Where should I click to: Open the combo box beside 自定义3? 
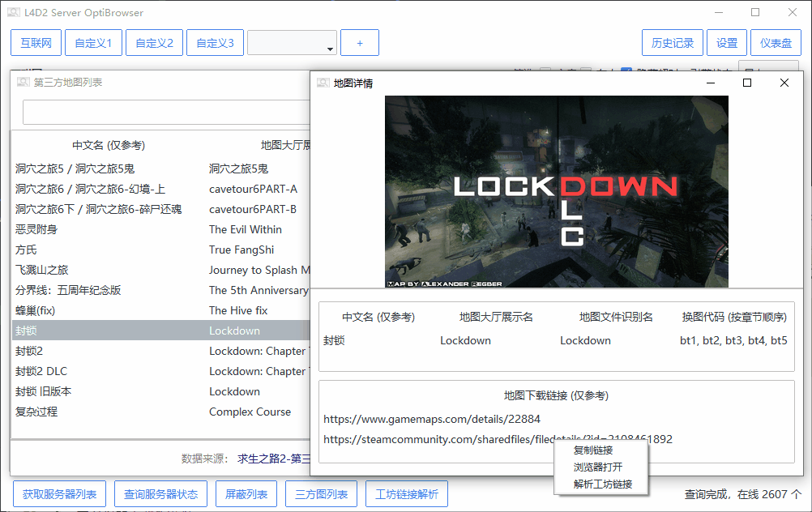click(292, 43)
